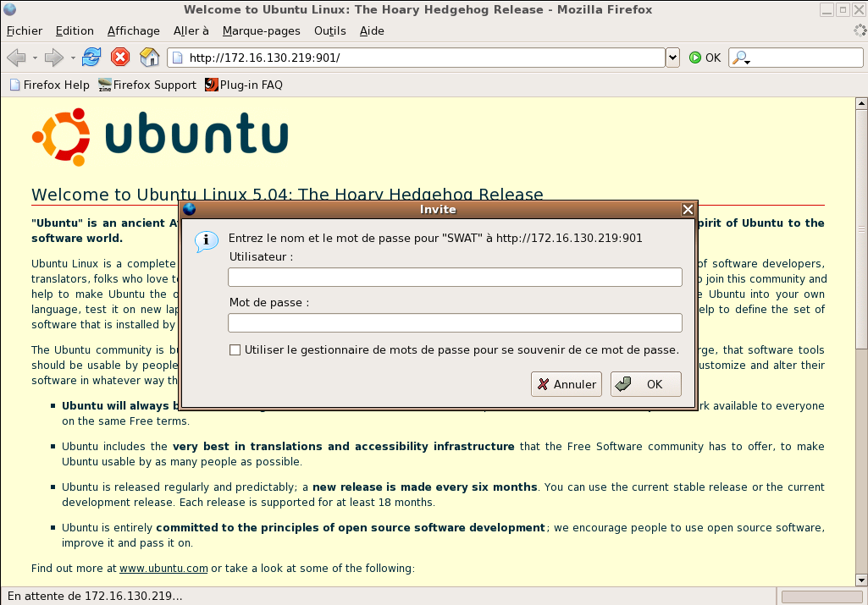The width and height of the screenshot is (868, 605).
Task: Open the search engine selector magnifier
Action: pyautogui.click(x=741, y=58)
